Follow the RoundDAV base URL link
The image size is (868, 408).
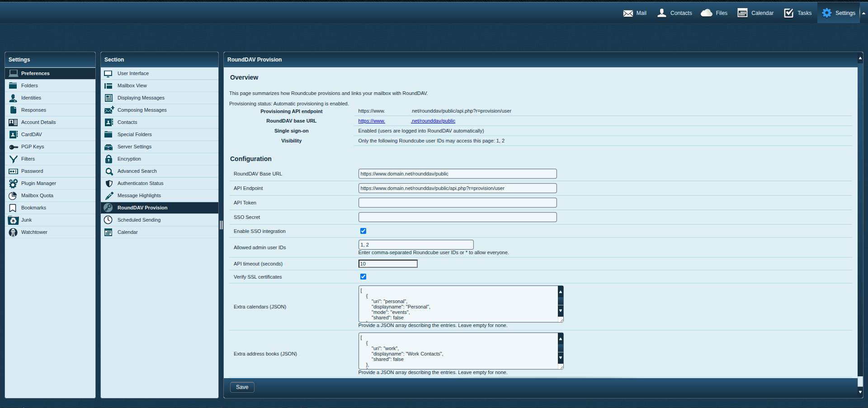[406, 121]
